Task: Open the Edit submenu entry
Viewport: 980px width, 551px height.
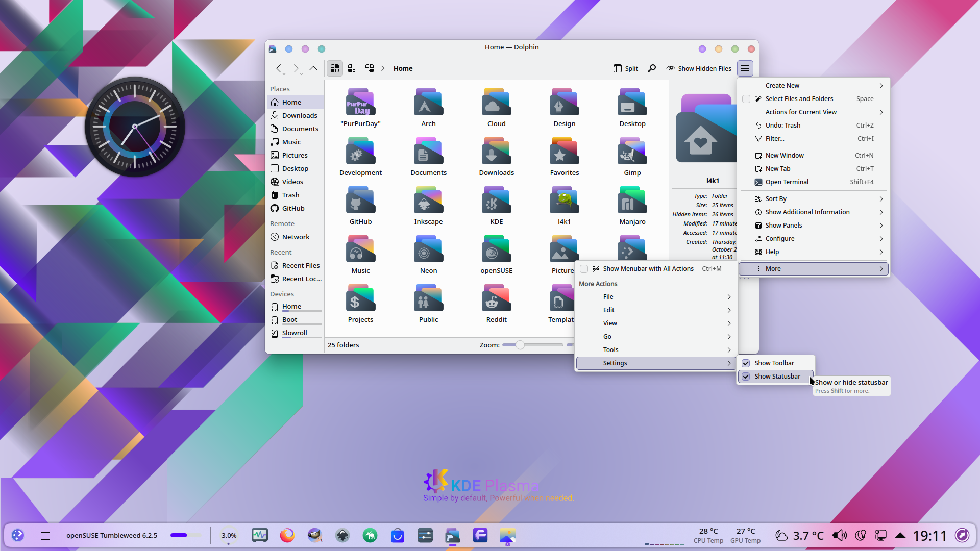Action: (655, 310)
